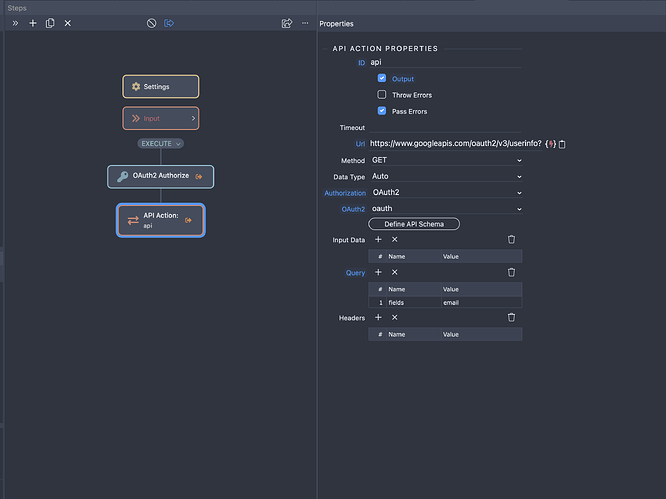Add a new step with plus icon
The width and height of the screenshot is (666, 499).
(x=33, y=23)
